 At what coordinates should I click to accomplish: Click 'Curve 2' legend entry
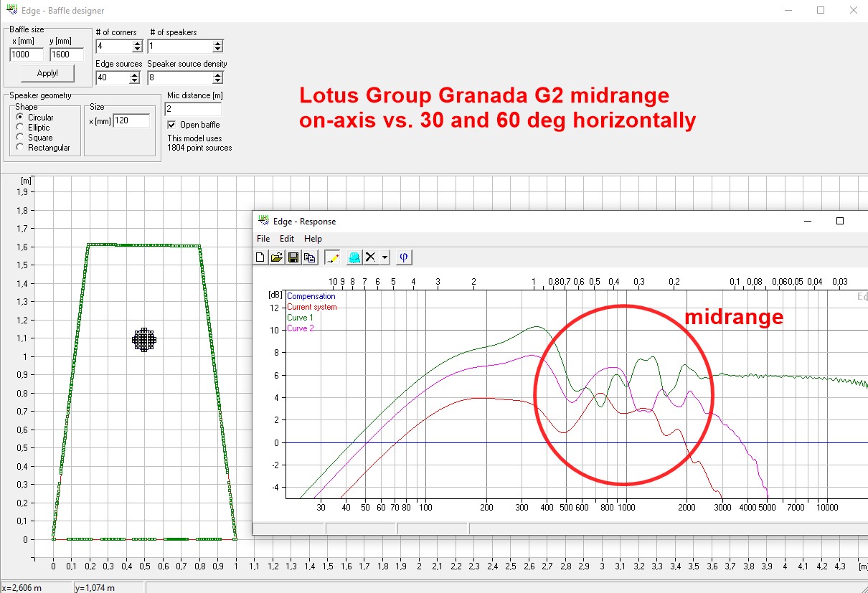(x=300, y=328)
